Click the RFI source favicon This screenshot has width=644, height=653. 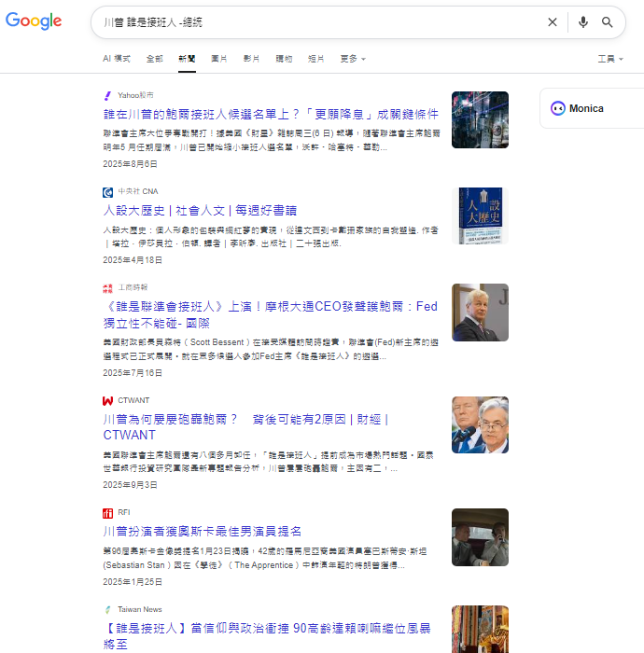(107, 512)
